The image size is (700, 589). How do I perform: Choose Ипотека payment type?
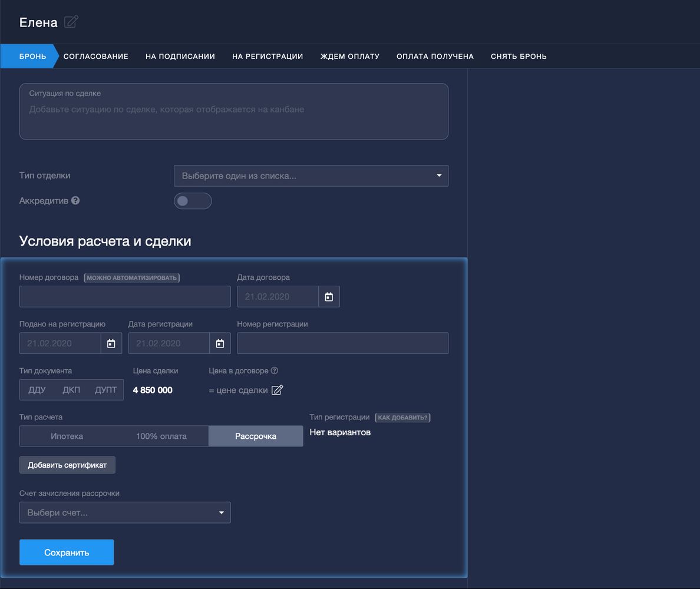tap(67, 436)
